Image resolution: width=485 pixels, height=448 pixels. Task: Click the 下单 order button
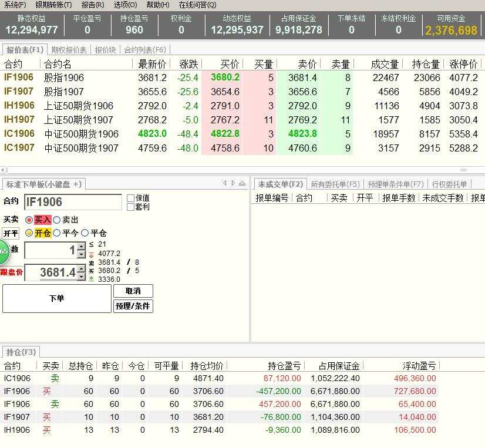[57, 298]
